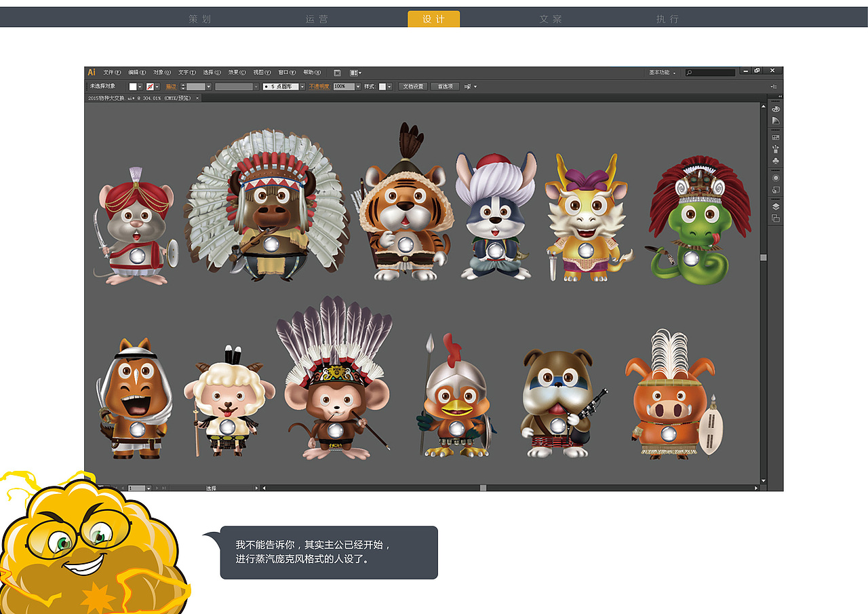Open the artboard number dropdown in status bar
Screen dimensions: 868x614
coord(149,488)
